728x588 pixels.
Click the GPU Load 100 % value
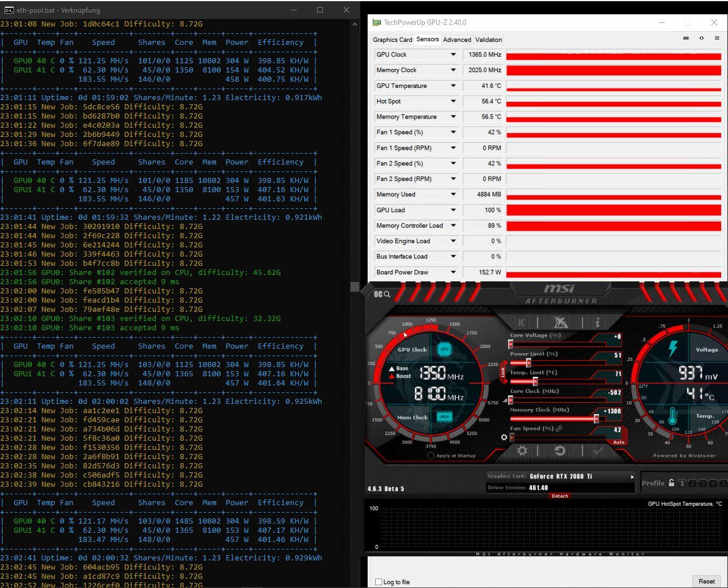482,210
